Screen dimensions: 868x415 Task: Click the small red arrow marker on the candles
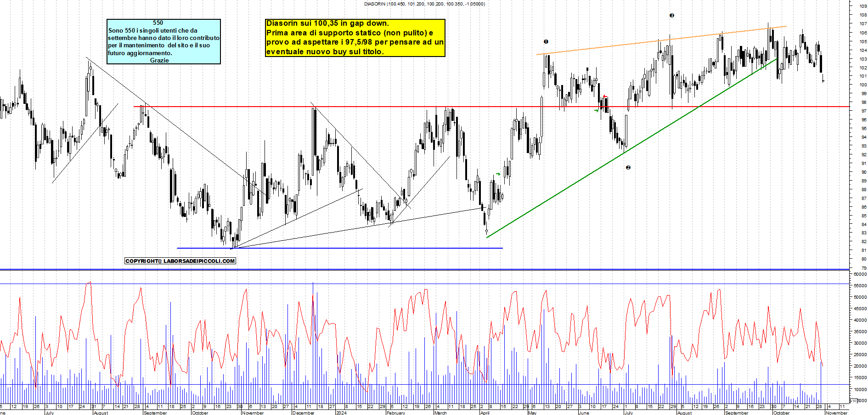(x=605, y=97)
